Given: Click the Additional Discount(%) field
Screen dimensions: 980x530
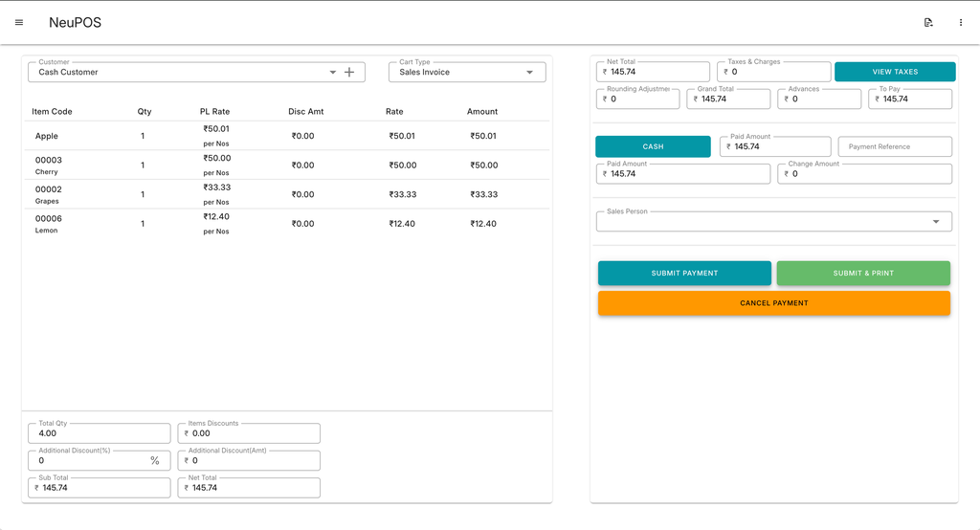Looking at the screenshot, I should pos(99,460).
